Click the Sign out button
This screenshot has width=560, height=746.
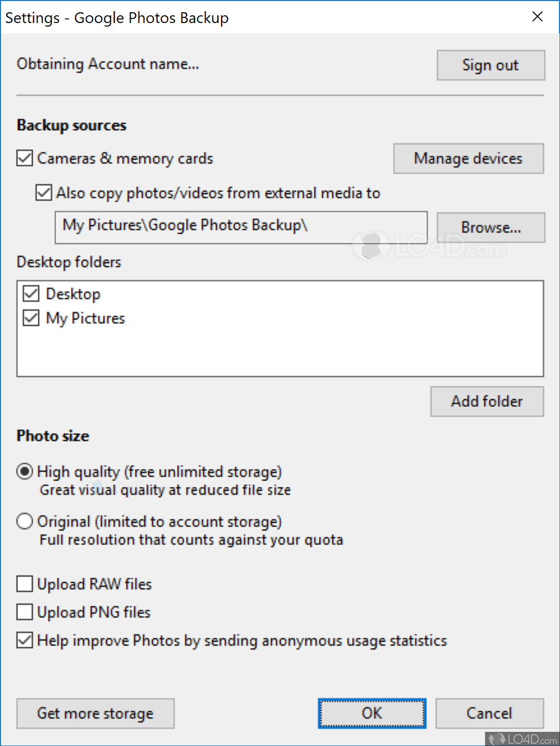point(490,65)
